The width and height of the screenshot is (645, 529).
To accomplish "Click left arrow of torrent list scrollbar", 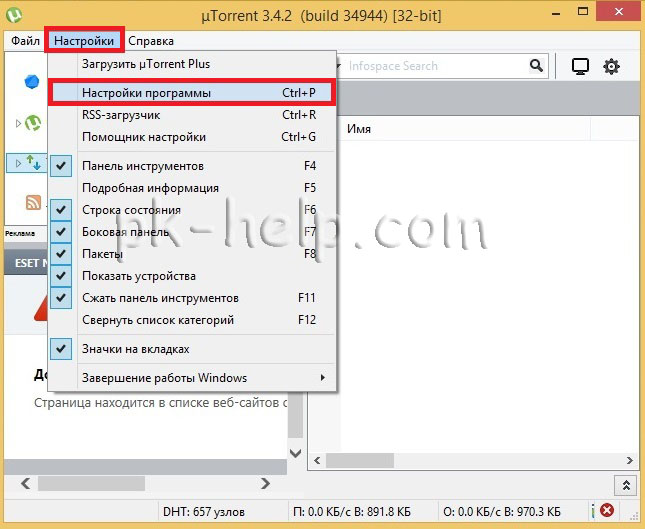I will 317,460.
